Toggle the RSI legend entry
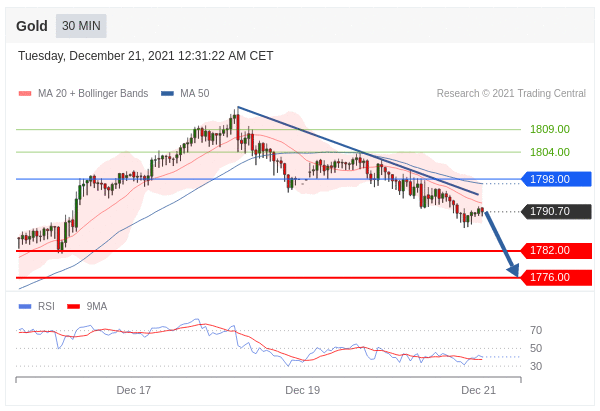The image size is (600, 411). pos(38,306)
